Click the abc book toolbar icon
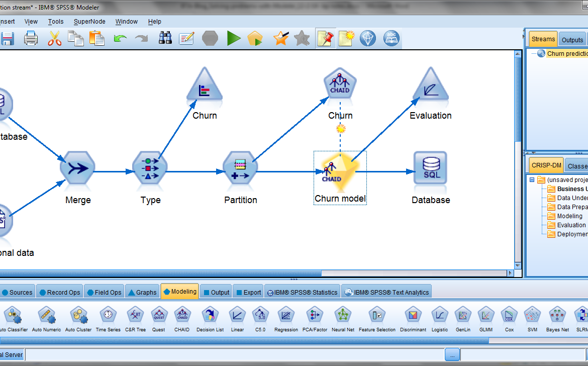The height and width of the screenshot is (366, 588). coord(391,38)
